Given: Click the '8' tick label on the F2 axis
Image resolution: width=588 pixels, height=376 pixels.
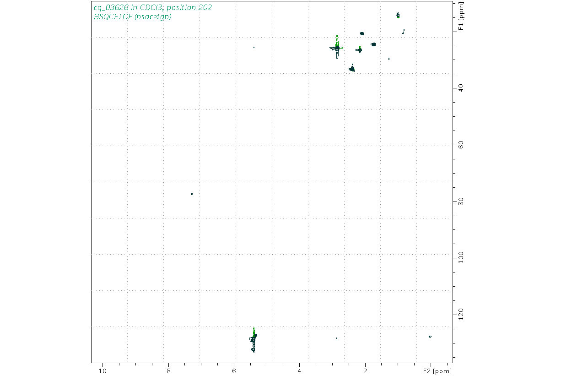Looking at the screenshot, I should click(168, 371).
